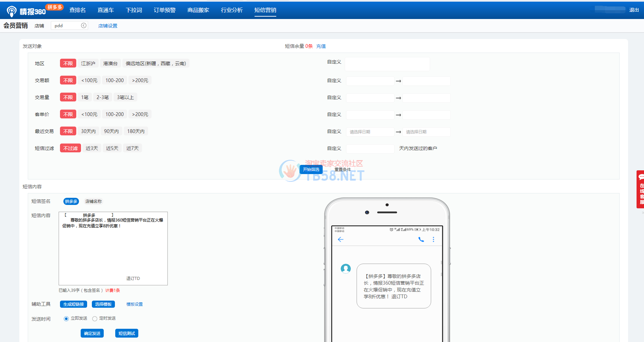Click the phone call icon in preview
The height and width of the screenshot is (342, 644).
point(421,240)
